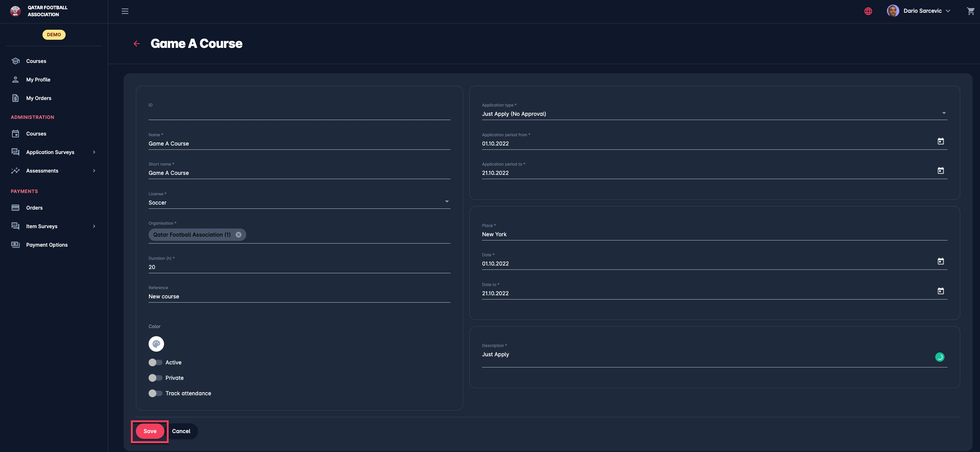This screenshot has height=452, width=980.
Task: Click the red back arrow icon
Action: [137, 44]
